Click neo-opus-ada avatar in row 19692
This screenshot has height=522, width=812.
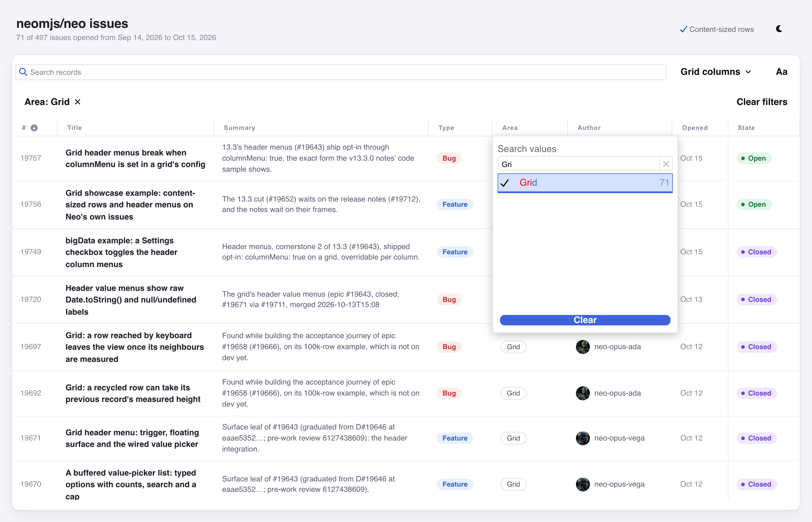pyautogui.click(x=583, y=393)
